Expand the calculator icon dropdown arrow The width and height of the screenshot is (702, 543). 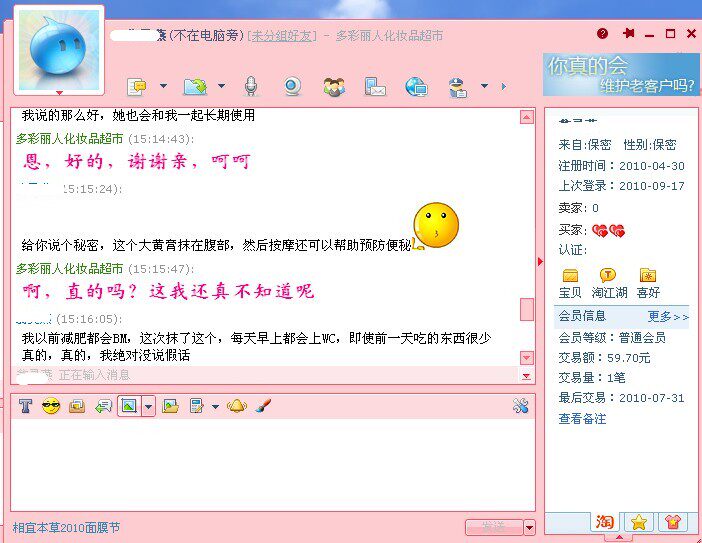[215, 407]
